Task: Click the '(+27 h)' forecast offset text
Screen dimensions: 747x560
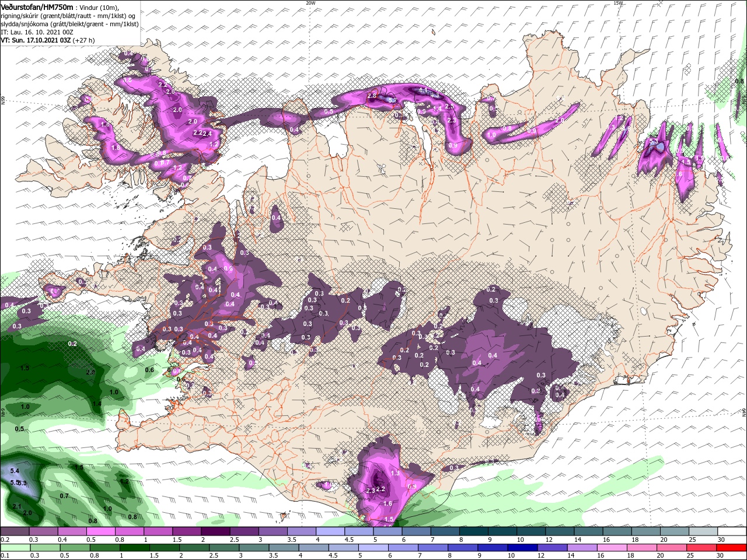Action: pyautogui.click(x=84, y=40)
